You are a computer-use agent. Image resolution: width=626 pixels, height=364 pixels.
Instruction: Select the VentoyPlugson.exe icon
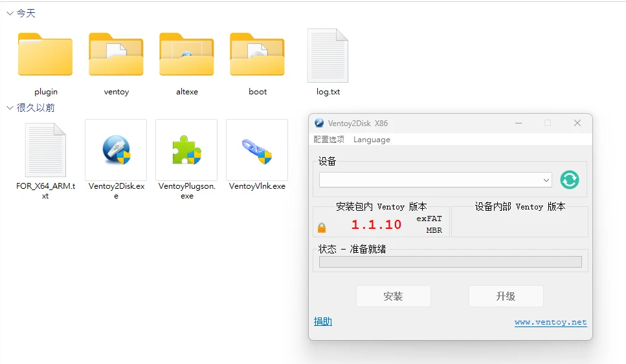tap(186, 151)
